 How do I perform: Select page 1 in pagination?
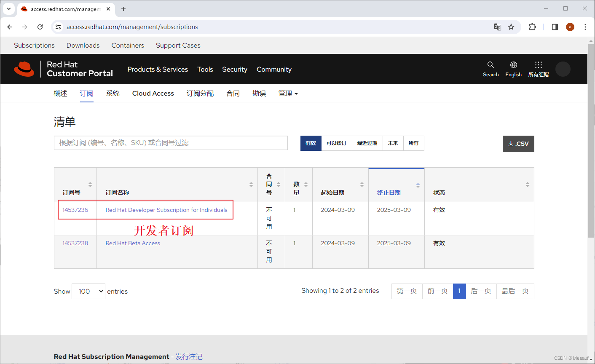pyautogui.click(x=459, y=291)
